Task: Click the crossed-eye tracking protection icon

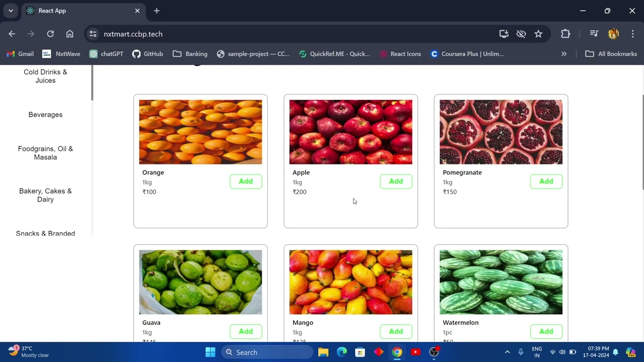Action: click(x=521, y=34)
